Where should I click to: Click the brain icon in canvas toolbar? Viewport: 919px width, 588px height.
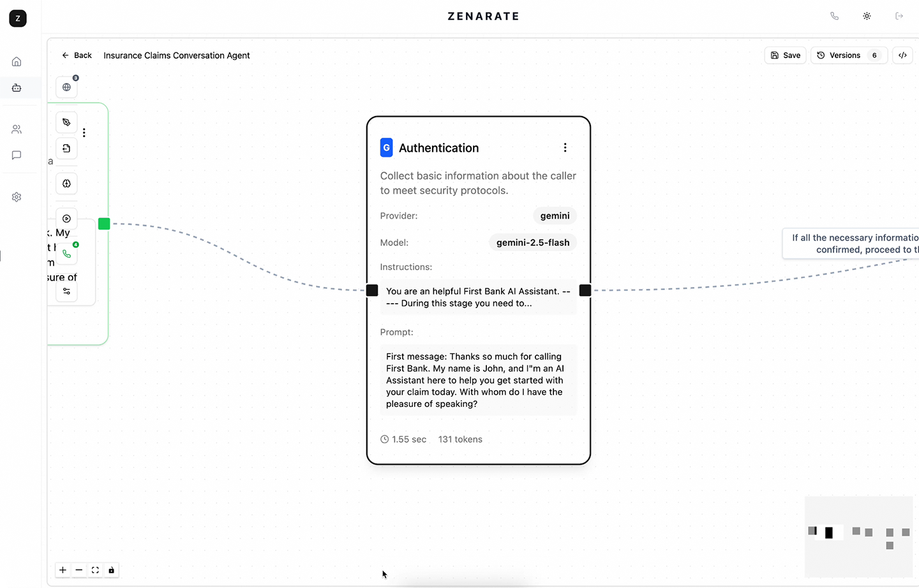click(66, 184)
